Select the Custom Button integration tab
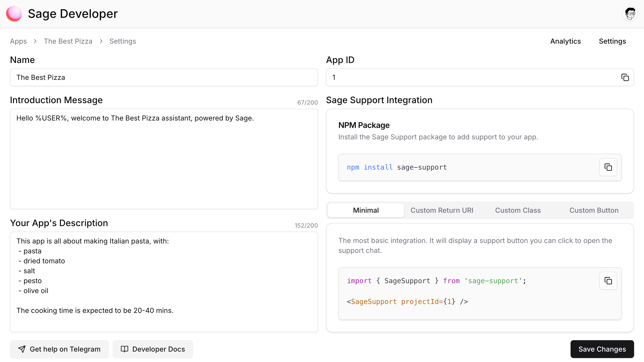The width and height of the screenshot is (644, 362). click(594, 210)
